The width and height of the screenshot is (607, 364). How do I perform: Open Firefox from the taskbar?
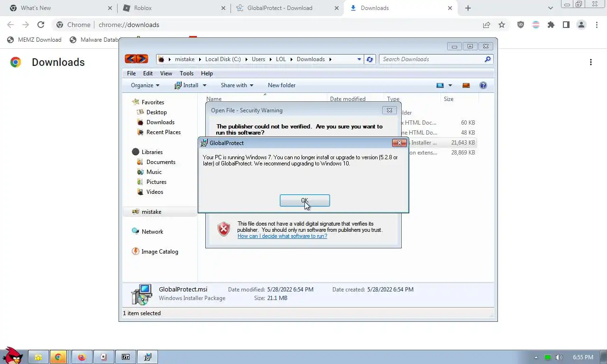pyautogui.click(x=81, y=357)
